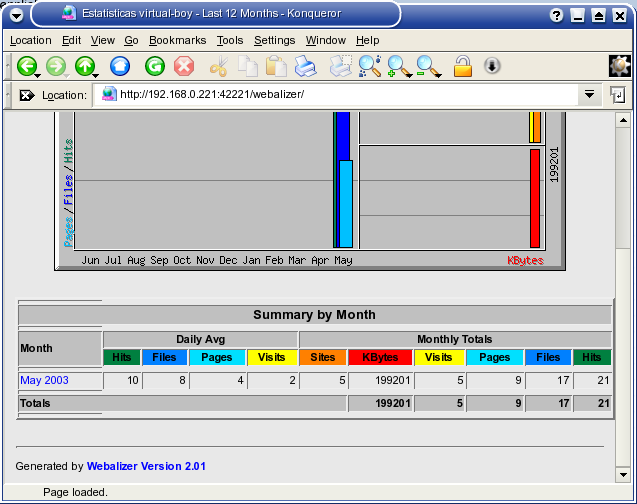This screenshot has width=637, height=504.
Task: Open the View menu
Action: click(103, 40)
